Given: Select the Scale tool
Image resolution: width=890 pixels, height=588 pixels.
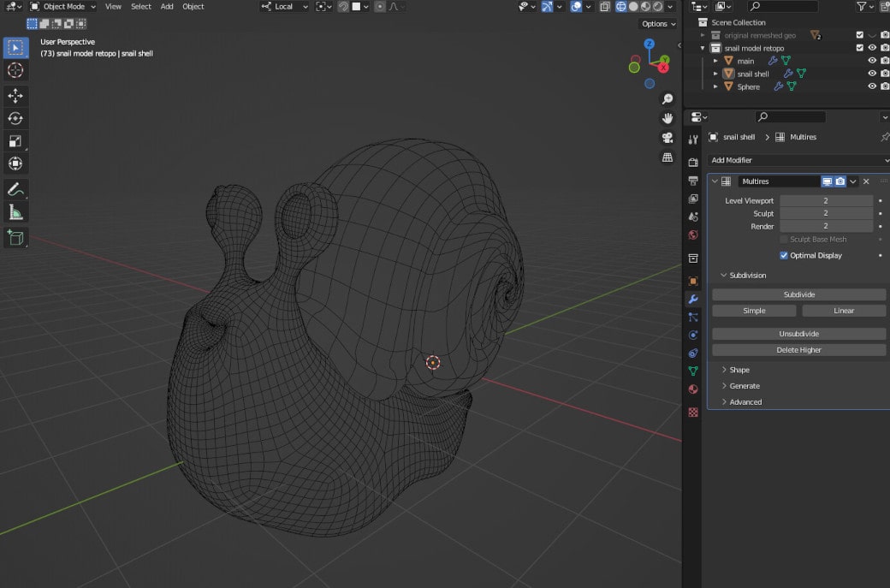Looking at the screenshot, I should coord(15,141).
